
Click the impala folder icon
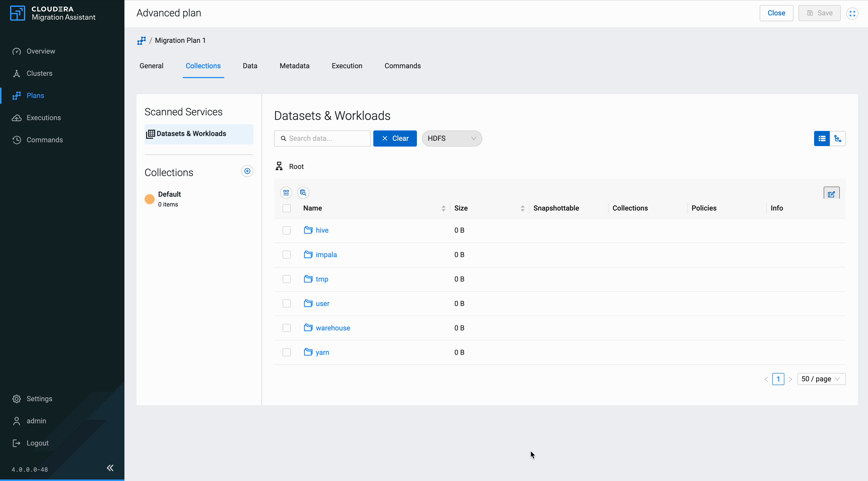pos(308,255)
